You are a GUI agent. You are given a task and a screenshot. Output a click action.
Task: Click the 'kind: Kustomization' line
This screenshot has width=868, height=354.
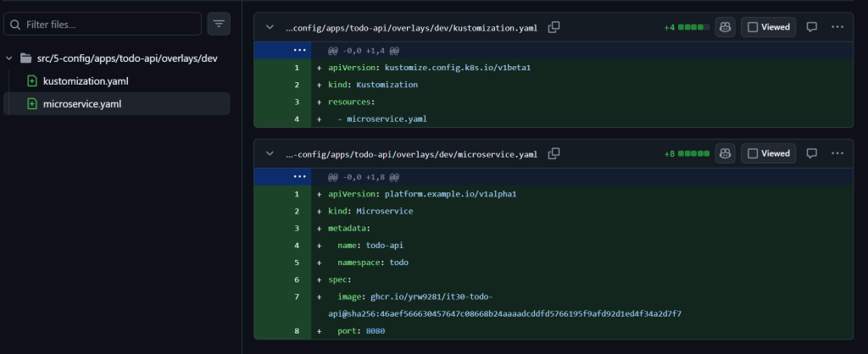373,85
